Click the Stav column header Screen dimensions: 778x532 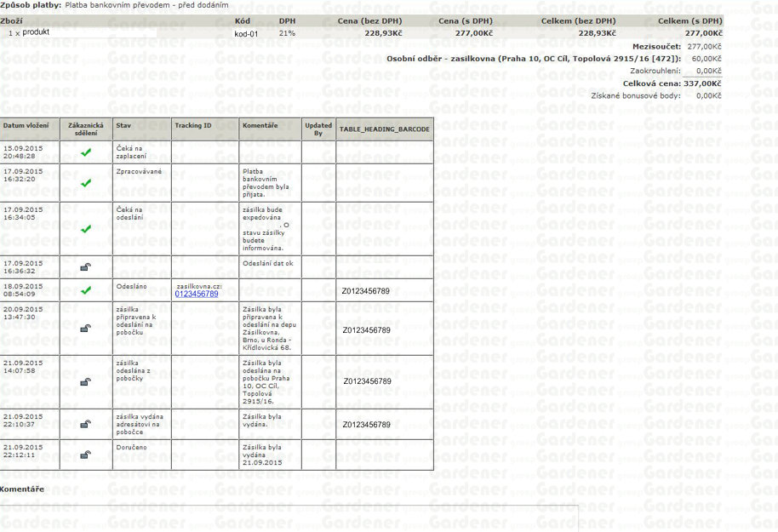pyautogui.click(x=123, y=126)
